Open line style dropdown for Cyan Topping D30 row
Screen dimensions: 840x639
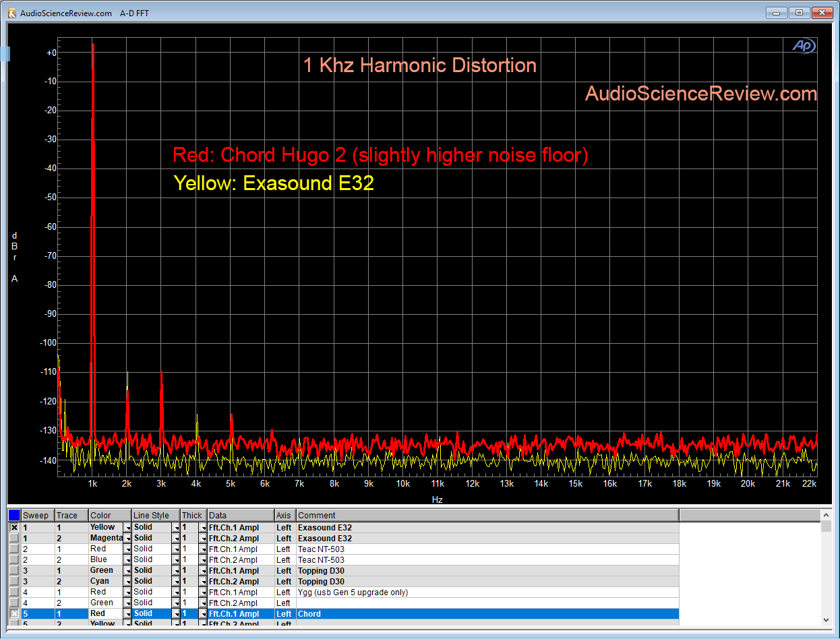[x=176, y=581]
